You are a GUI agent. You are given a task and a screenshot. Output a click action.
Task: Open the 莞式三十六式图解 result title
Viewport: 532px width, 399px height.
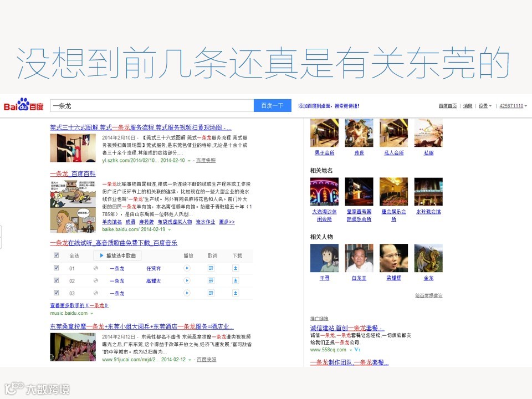point(140,127)
